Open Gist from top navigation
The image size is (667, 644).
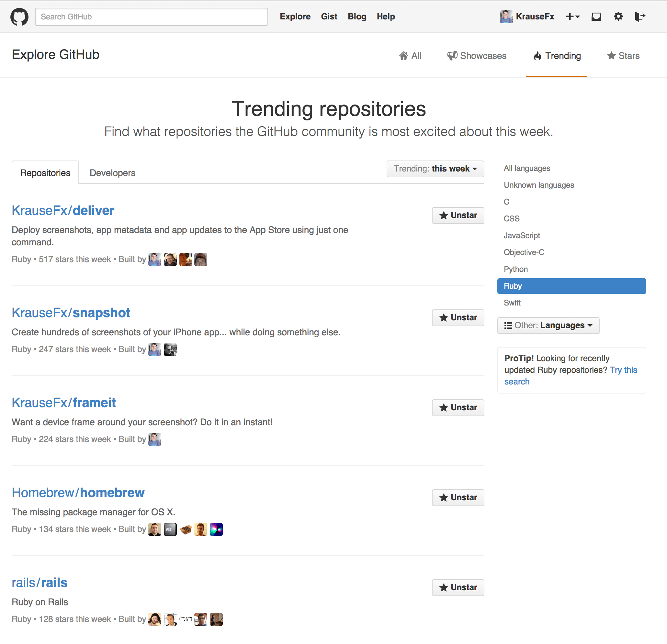(x=329, y=17)
